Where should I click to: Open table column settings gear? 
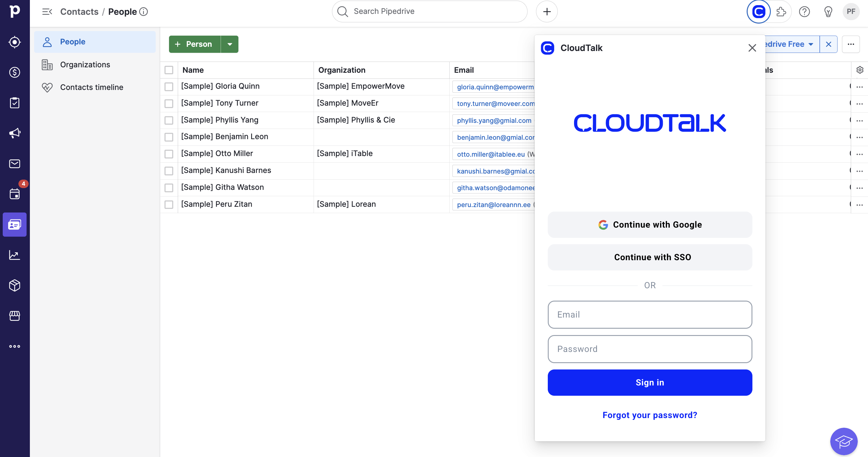(x=860, y=70)
